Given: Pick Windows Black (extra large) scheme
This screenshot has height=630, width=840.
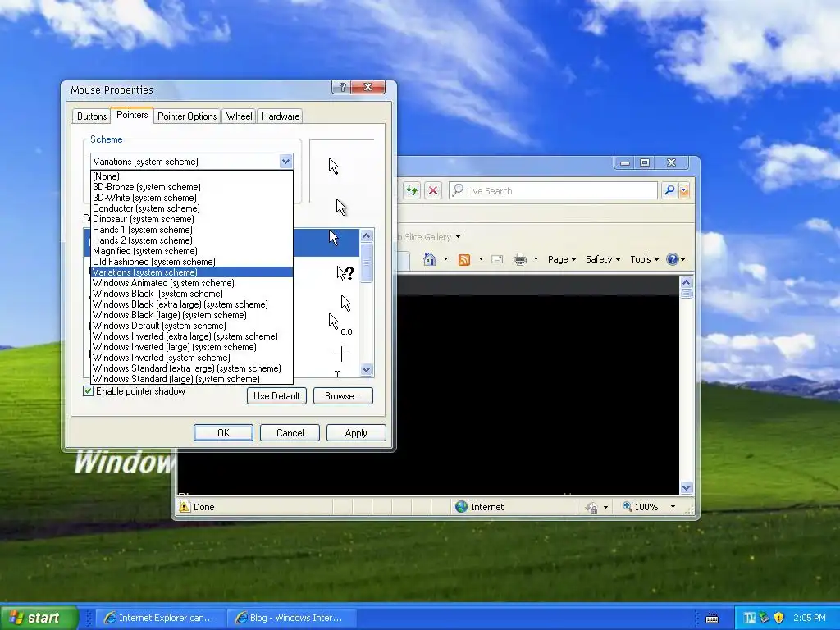Looking at the screenshot, I should pos(192,304).
